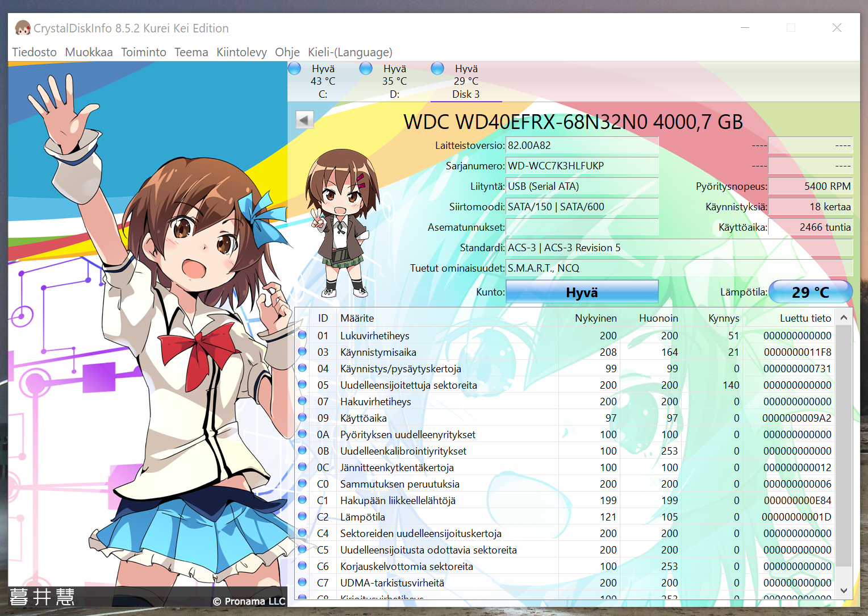Click status orb for UDMA-tarkistusvirheitä row
This screenshot has width=868, height=616.
click(302, 582)
